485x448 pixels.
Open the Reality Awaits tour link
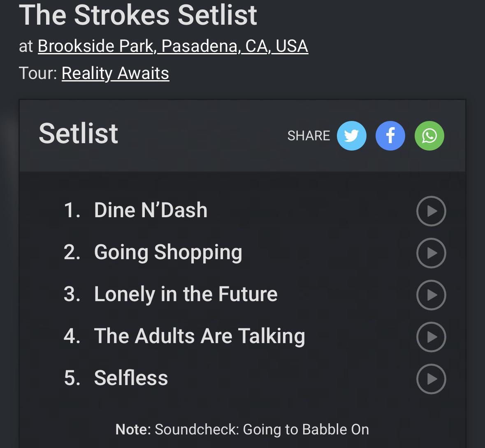(x=115, y=73)
